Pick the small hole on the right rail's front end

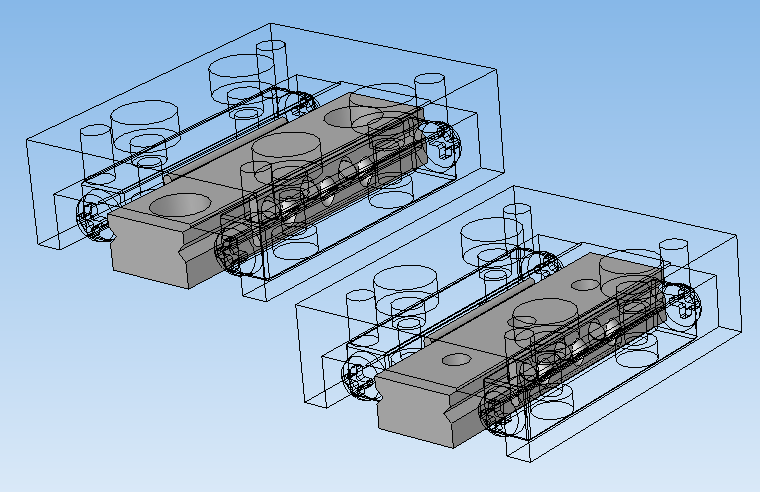456,360
